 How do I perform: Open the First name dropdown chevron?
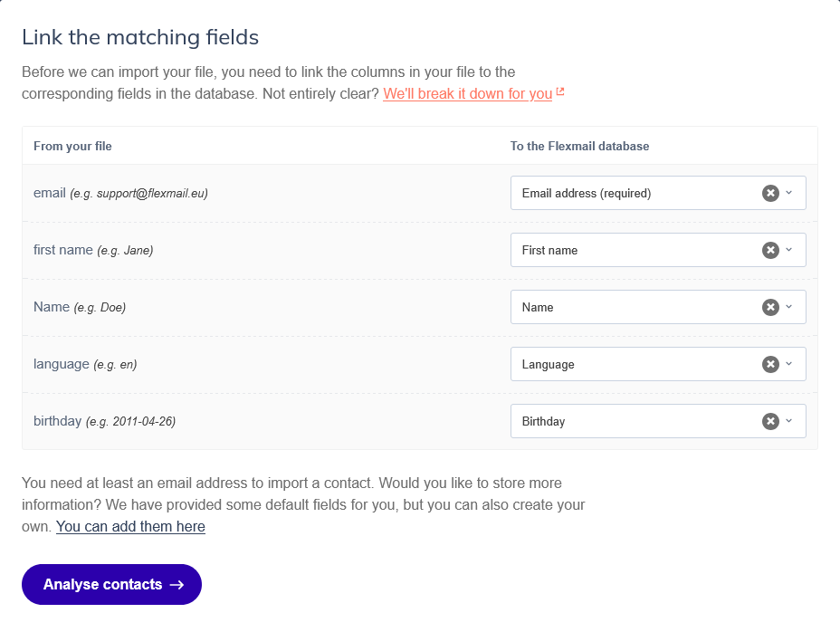pos(789,250)
